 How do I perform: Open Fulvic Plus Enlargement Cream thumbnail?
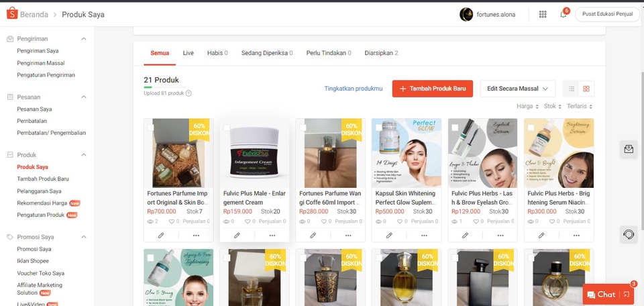[254, 153]
